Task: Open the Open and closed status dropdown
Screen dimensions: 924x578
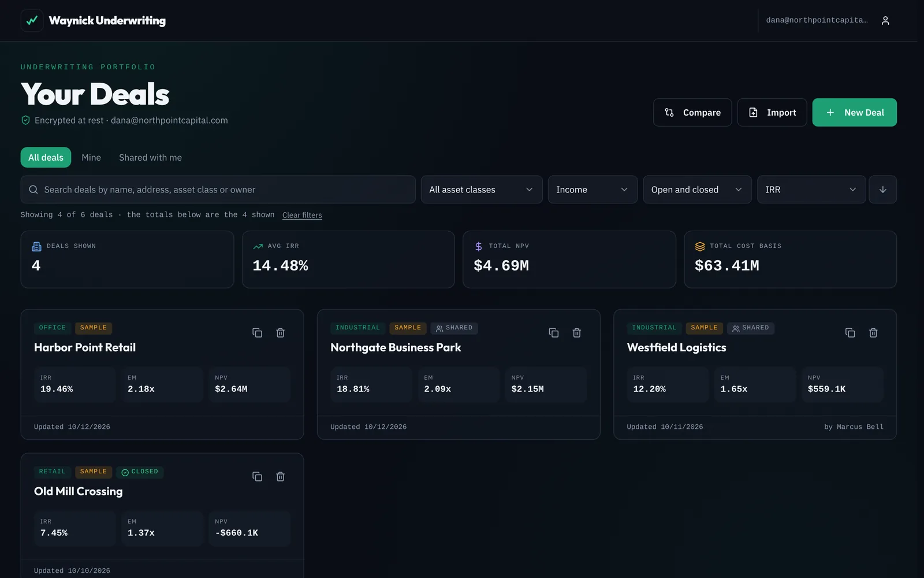Action: pyautogui.click(x=697, y=190)
